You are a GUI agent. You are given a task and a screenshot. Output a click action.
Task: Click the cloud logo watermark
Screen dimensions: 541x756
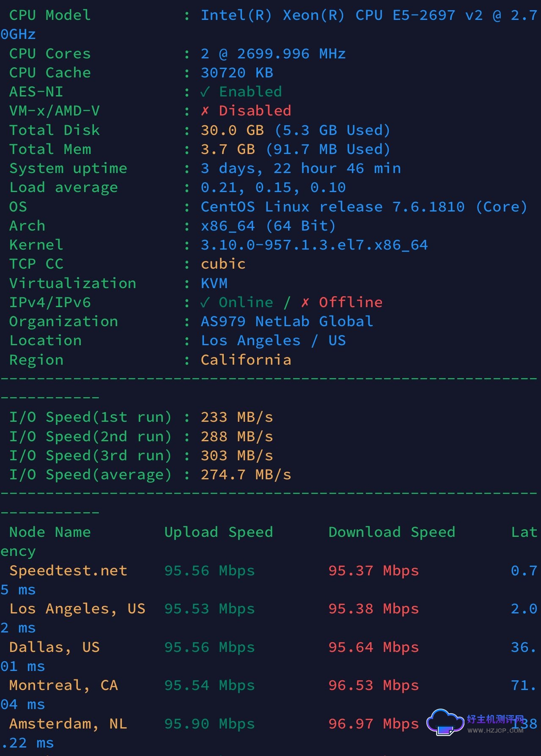coord(445,723)
